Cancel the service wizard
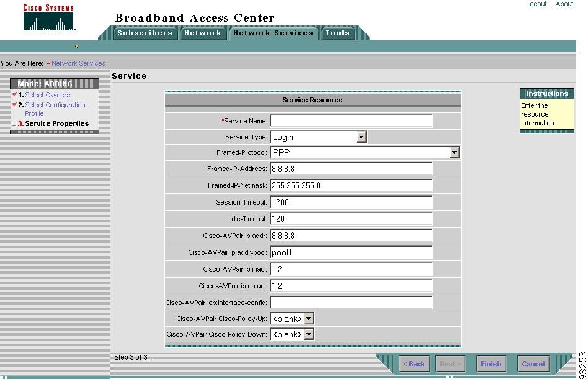This screenshot has height=380, width=588. coord(533,364)
